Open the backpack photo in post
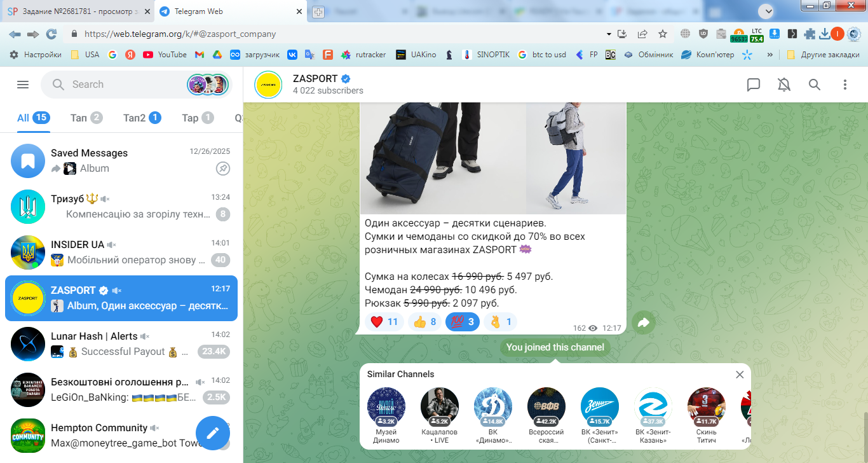 point(576,158)
